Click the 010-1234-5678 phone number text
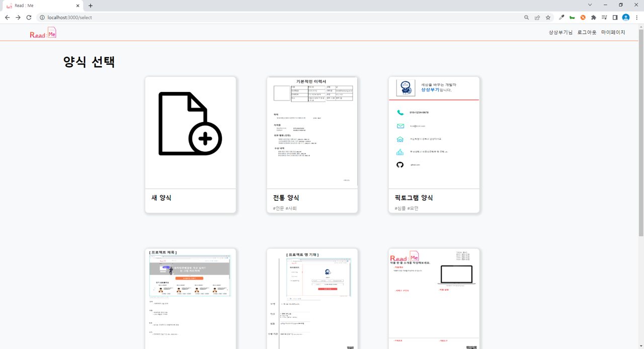Viewport: 644px width, 349px height. tap(419, 113)
